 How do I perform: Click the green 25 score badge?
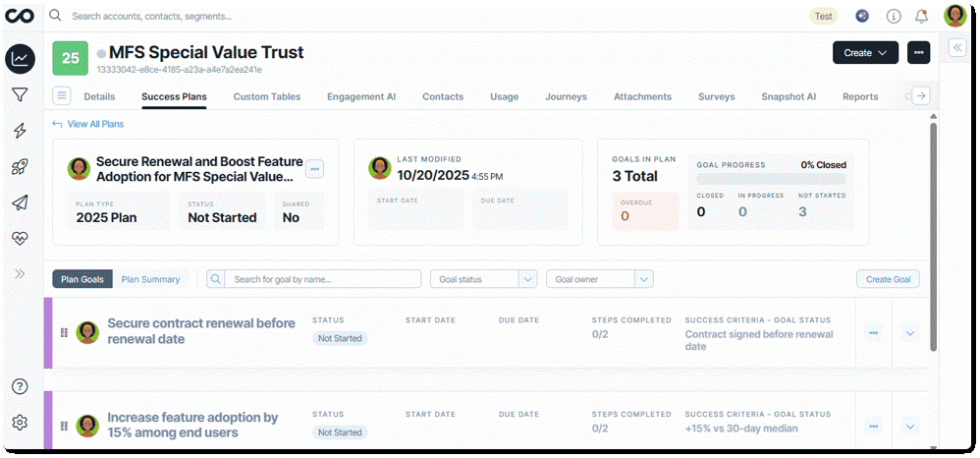click(70, 58)
